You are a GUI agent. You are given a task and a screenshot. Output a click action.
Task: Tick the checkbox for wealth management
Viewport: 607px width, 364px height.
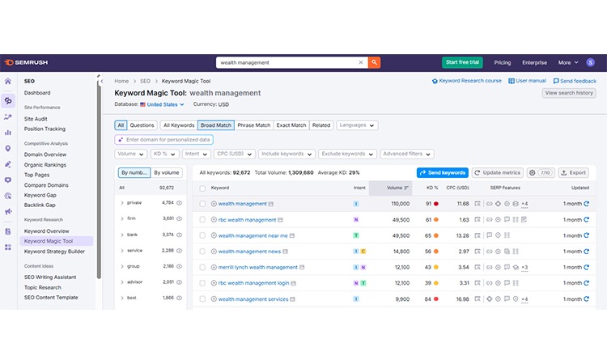coord(202,204)
